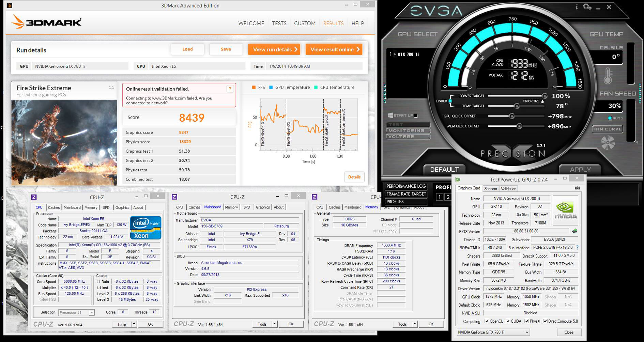
Task: Switch to the Sensors tab in GPU-Z
Action: (x=491, y=189)
